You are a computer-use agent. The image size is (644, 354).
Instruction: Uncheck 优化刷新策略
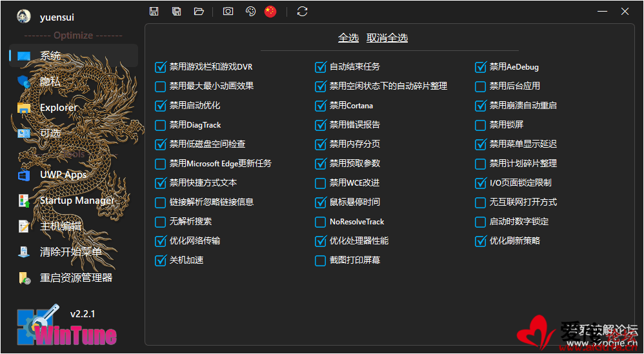pyautogui.click(x=481, y=241)
